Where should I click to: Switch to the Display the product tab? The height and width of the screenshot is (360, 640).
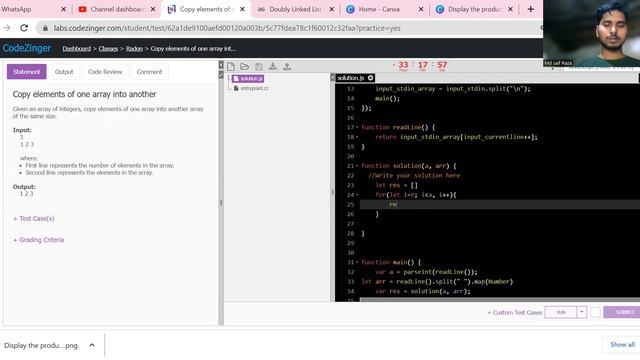pos(469,9)
